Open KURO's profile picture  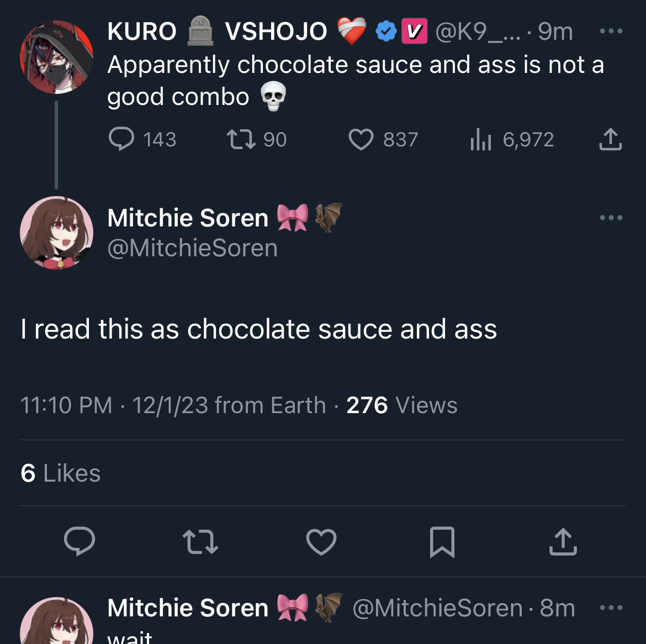tap(56, 57)
